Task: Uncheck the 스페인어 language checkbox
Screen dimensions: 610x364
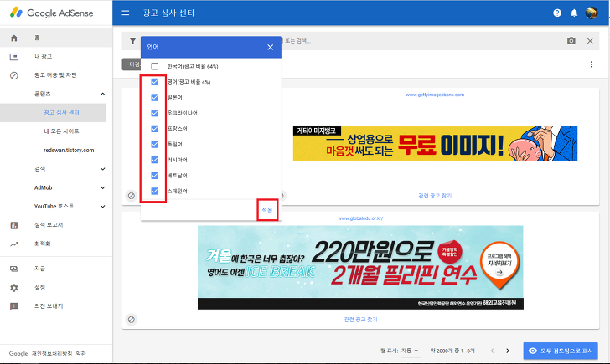Action: (155, 191)
